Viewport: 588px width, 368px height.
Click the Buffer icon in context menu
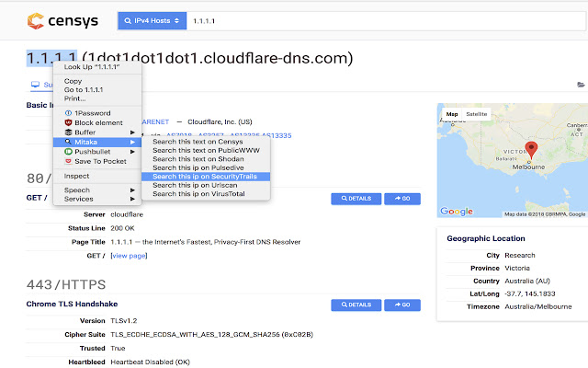[68, 132]
